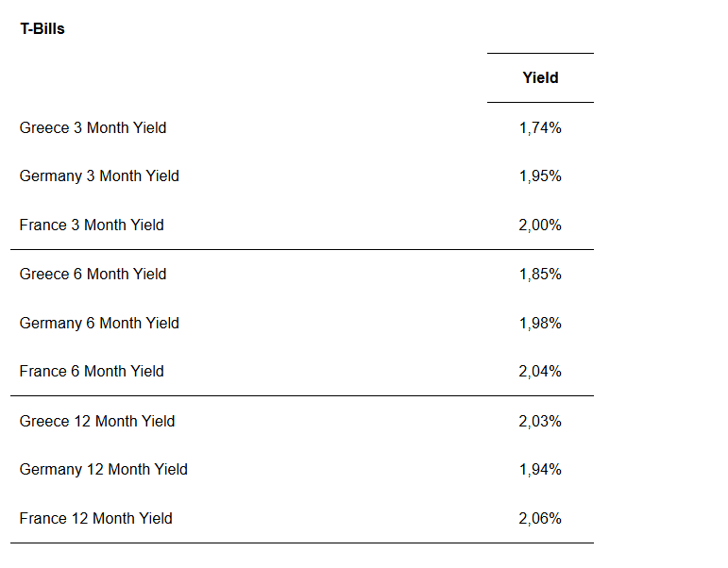The width and height of the screenshot is (728, 568).
Task: Open the France 3 Month Yield row label
Action: click(92, 226)
